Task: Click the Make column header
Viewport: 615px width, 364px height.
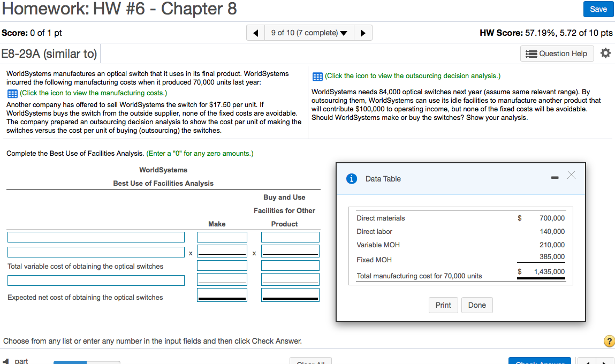Action: tap(217, 224)
